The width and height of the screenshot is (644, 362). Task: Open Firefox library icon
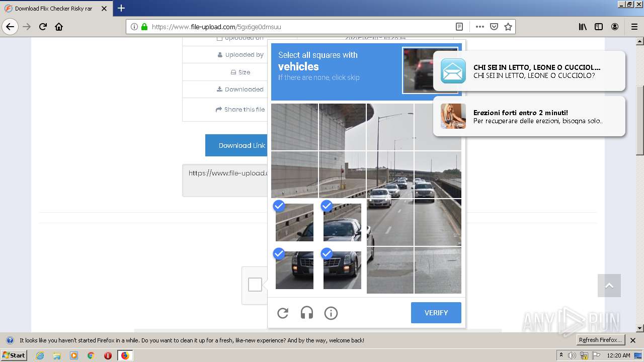point(583,27)
